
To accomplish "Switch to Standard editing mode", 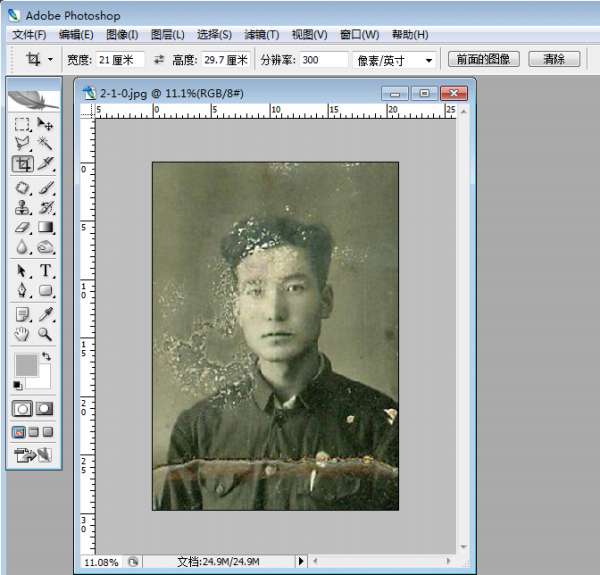I will pos(22,408).
